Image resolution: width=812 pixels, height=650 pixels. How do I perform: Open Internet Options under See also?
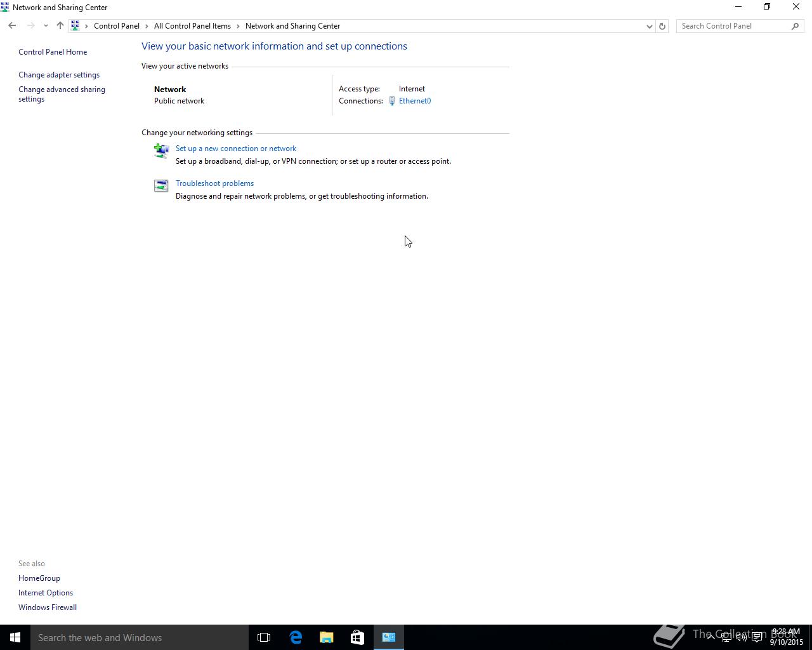pyautogui.click(x=46, y=593)
